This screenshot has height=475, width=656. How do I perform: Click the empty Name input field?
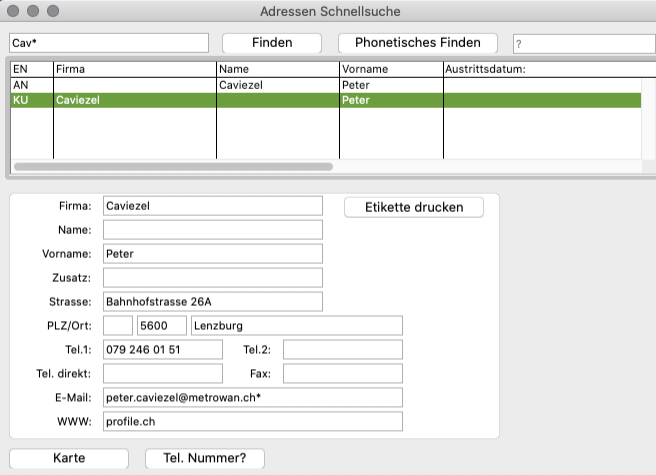tap(212, 230)
